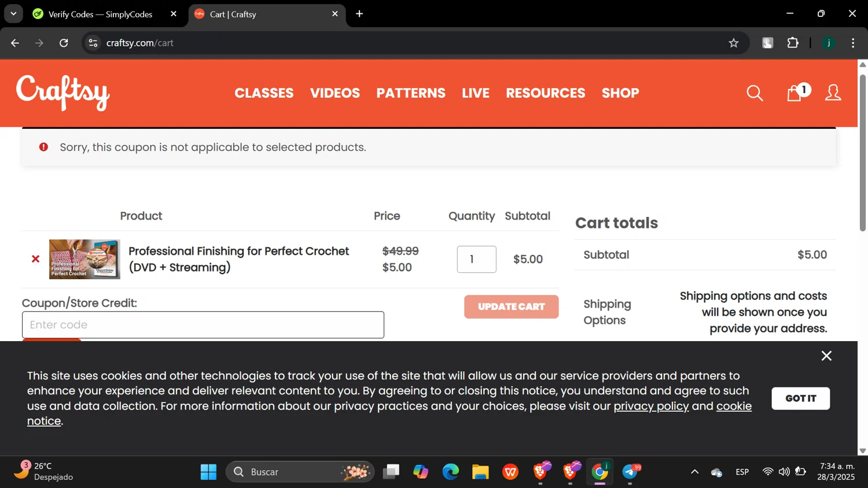Open the CLASSES menu
Viewport: 868px width, 488px height.
[x=264, y=93]
